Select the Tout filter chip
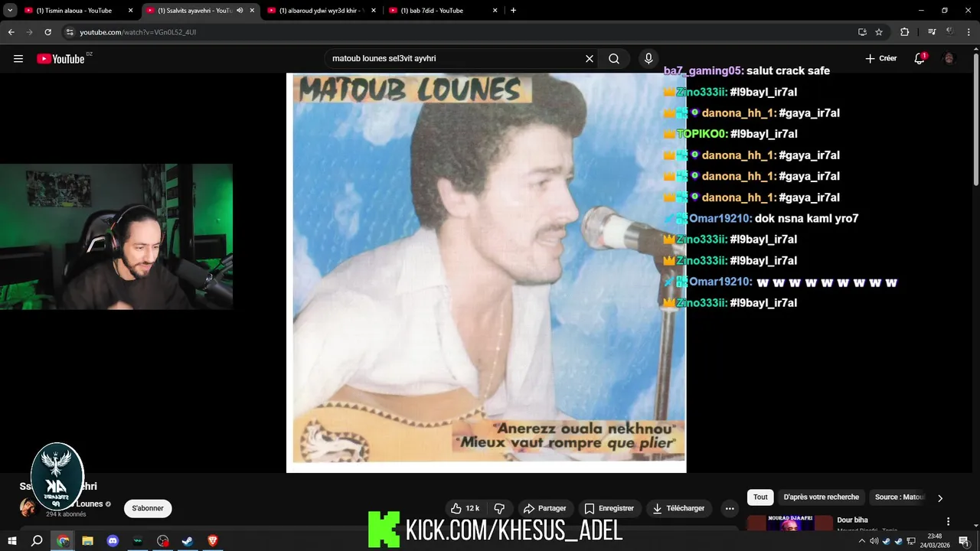The image size is (980, 551). pos(760,497)
